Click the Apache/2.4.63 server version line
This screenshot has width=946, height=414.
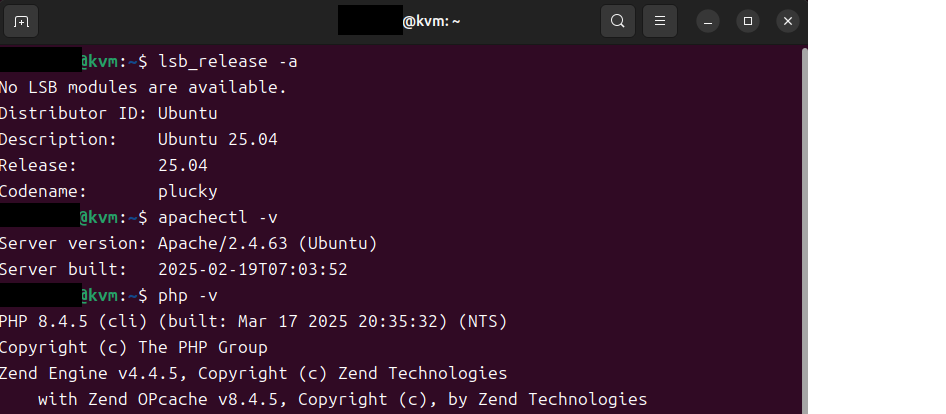tap(188, 243)
